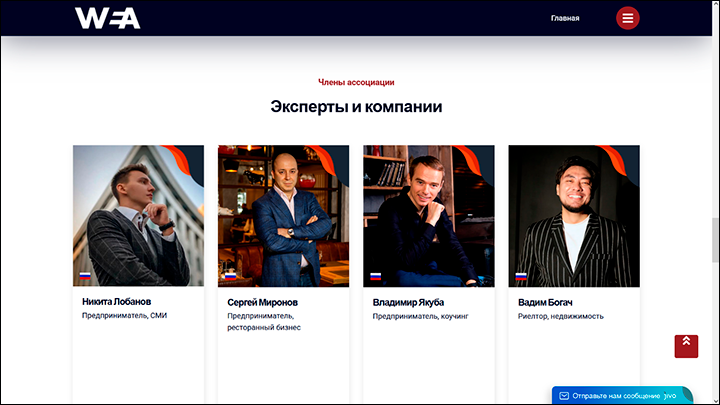Click the Russian flag on Никита Лобанов's photo

coord(85,276)
